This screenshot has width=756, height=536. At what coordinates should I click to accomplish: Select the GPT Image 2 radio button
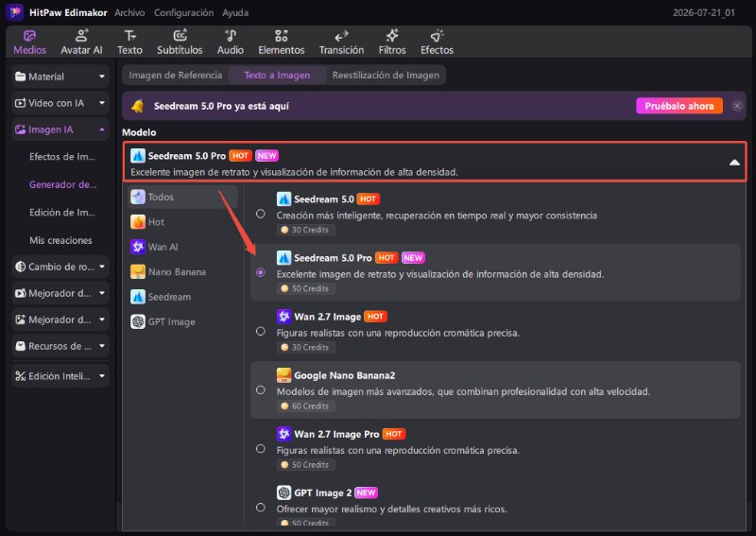(261, 508)
